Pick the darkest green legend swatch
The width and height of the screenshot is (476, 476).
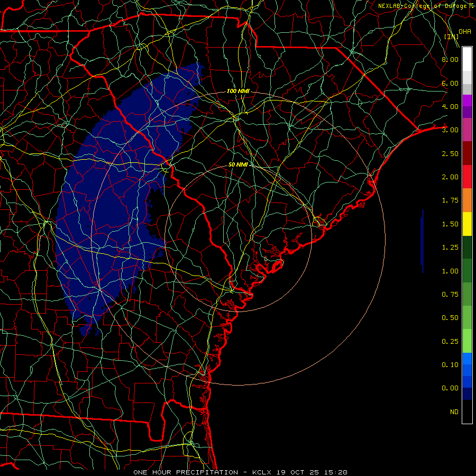(x=467, y=248)
